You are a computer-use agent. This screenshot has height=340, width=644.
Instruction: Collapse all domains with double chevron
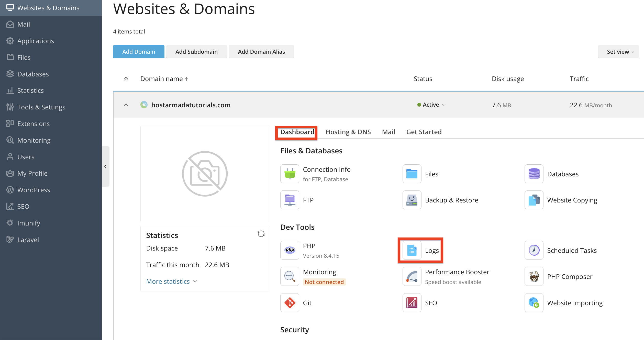click(x=126, y=79)
